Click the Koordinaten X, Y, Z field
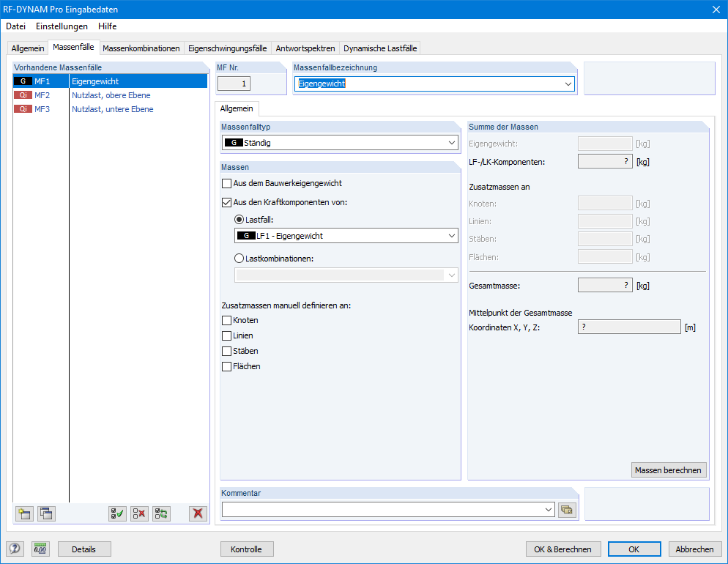 click(629, 327)
